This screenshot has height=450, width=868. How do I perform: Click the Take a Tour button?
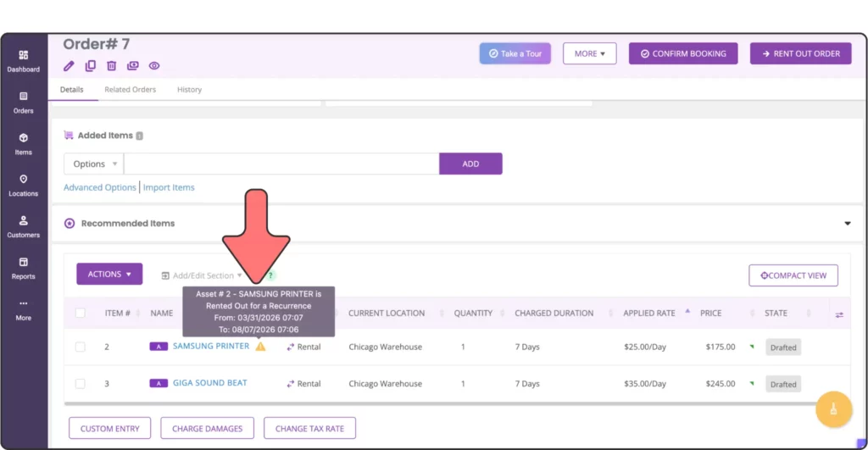pos(515,53)
